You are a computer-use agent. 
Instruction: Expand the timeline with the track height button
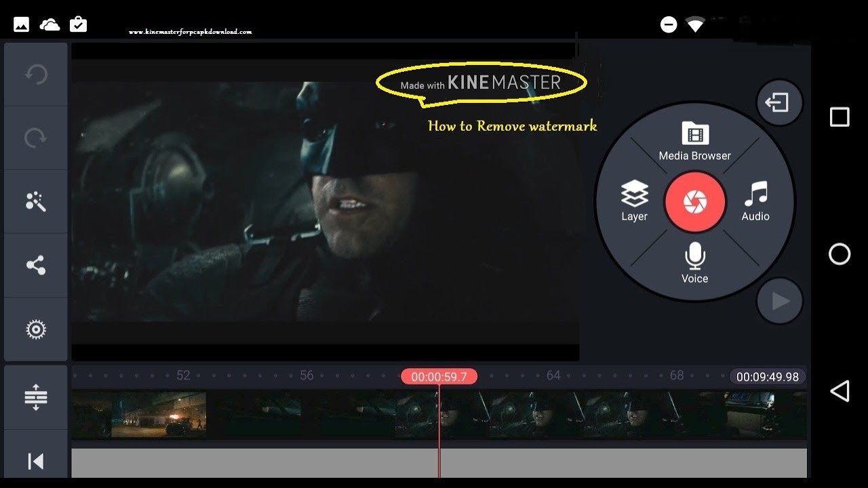[x=36, y=397]
